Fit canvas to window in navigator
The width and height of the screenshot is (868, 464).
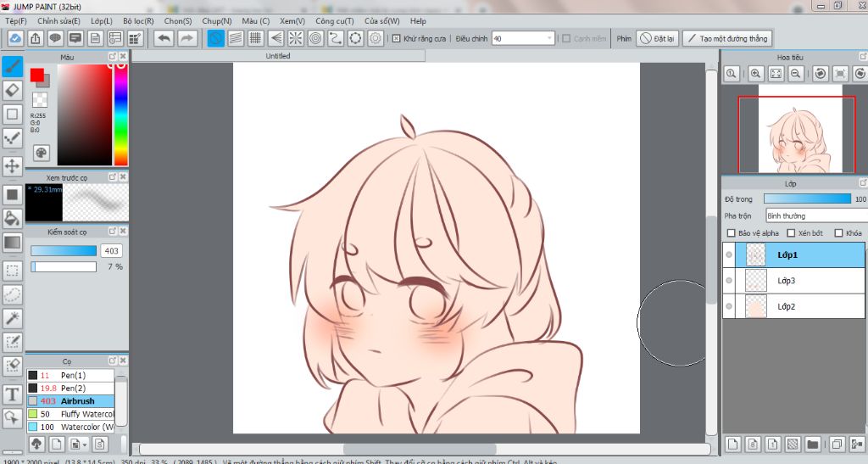(776, 74)
